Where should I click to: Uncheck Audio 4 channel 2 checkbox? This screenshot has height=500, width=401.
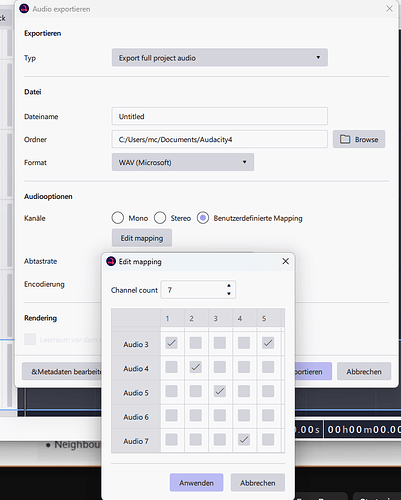tap(196, 367)
